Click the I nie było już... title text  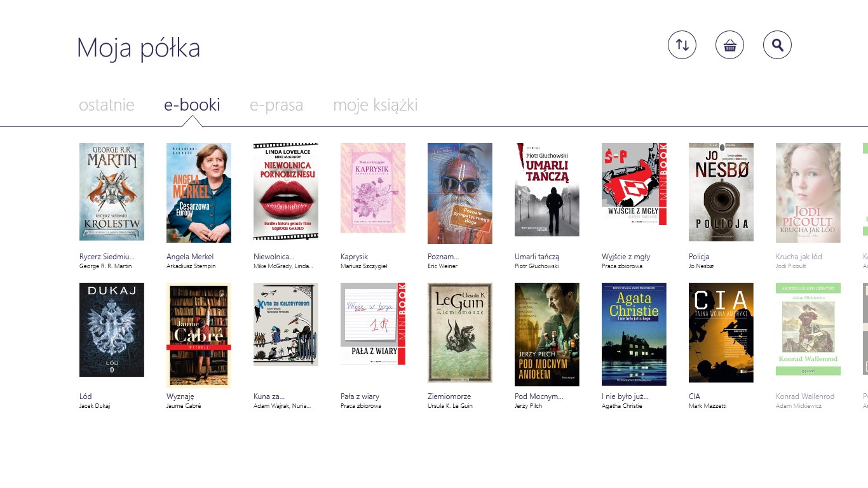[625, 396]
